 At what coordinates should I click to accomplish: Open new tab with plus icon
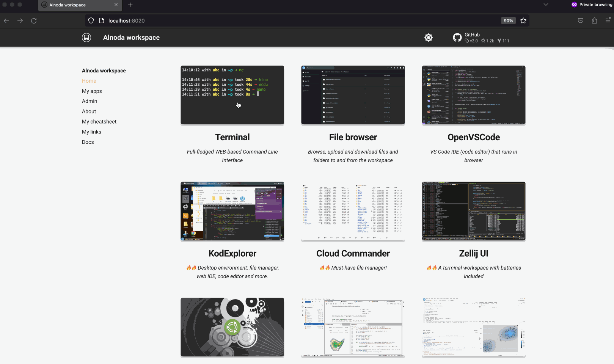[130, 5]
